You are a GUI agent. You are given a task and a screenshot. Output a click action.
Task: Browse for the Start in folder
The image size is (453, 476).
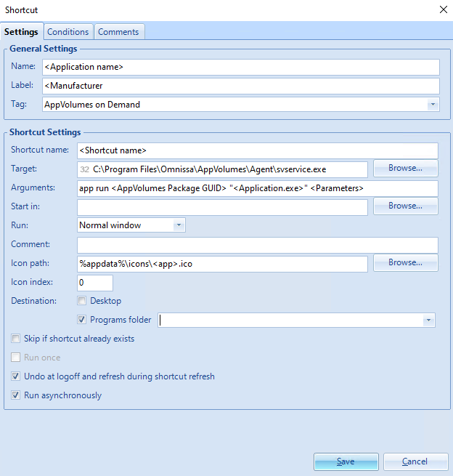coord(405,206)
